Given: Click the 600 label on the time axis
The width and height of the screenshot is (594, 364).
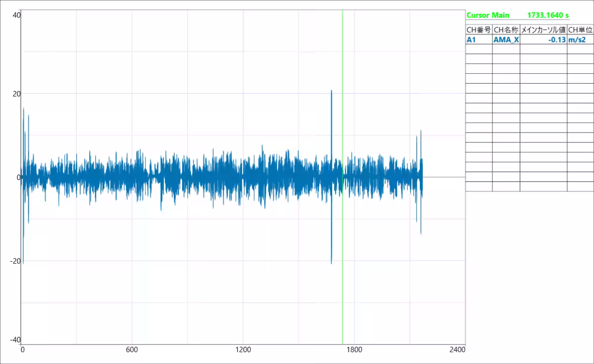Looking at the screenshot, I should 132,350.
